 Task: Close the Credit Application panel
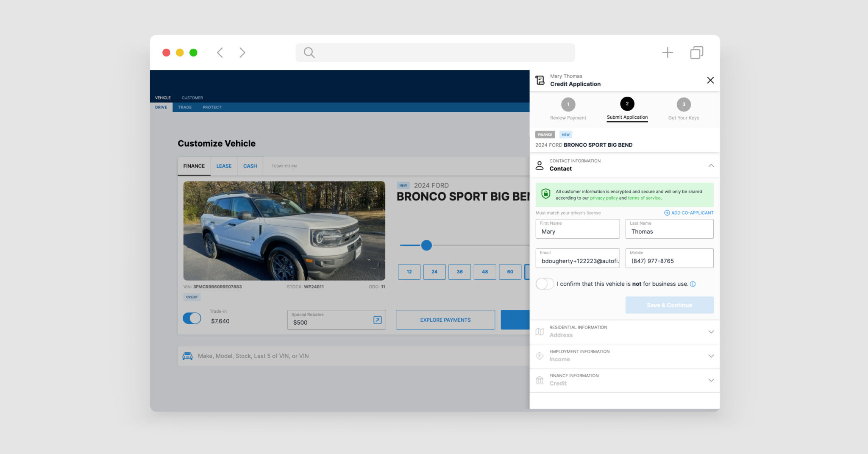coord(710,80)
